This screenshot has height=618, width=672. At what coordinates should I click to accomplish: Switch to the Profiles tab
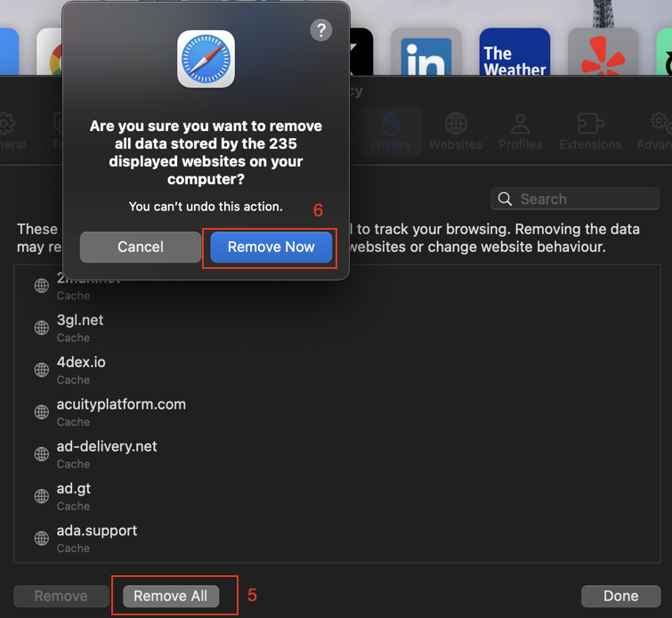[x=521, y=131]
